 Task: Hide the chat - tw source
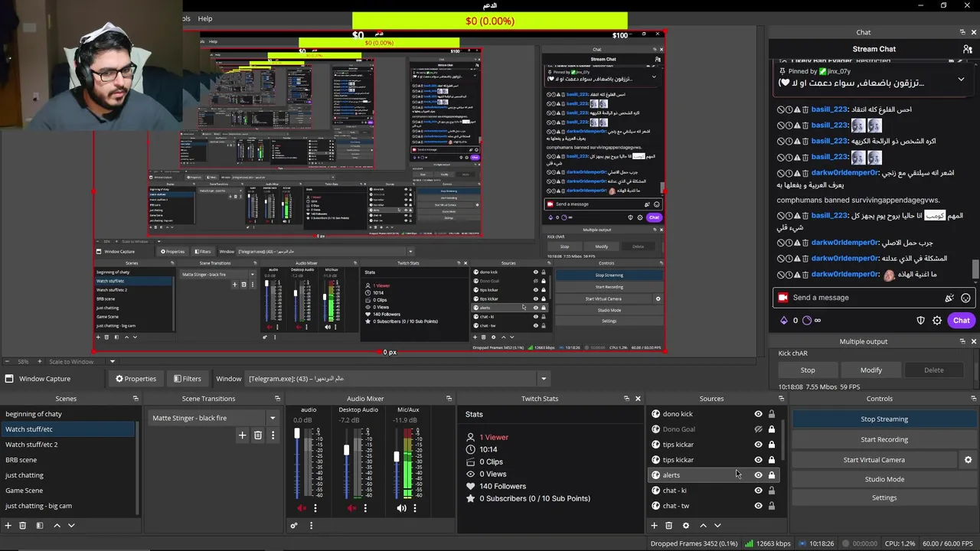(758, 506)
